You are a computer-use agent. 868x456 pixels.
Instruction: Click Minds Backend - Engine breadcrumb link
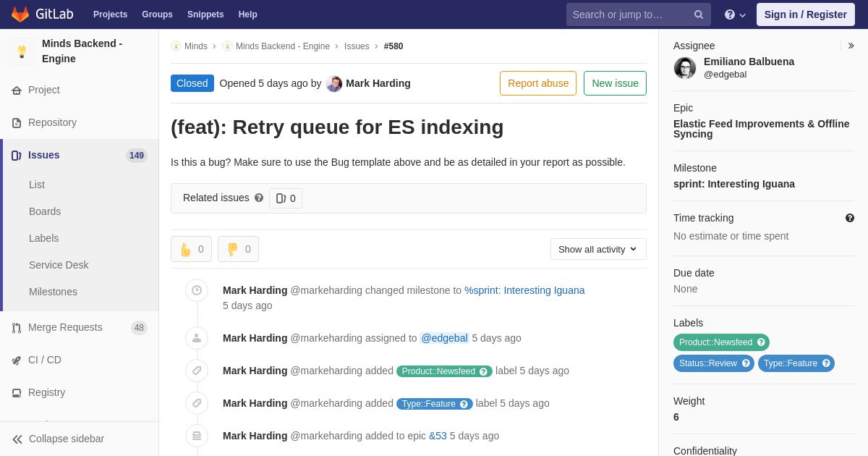(x=283, y=46)
